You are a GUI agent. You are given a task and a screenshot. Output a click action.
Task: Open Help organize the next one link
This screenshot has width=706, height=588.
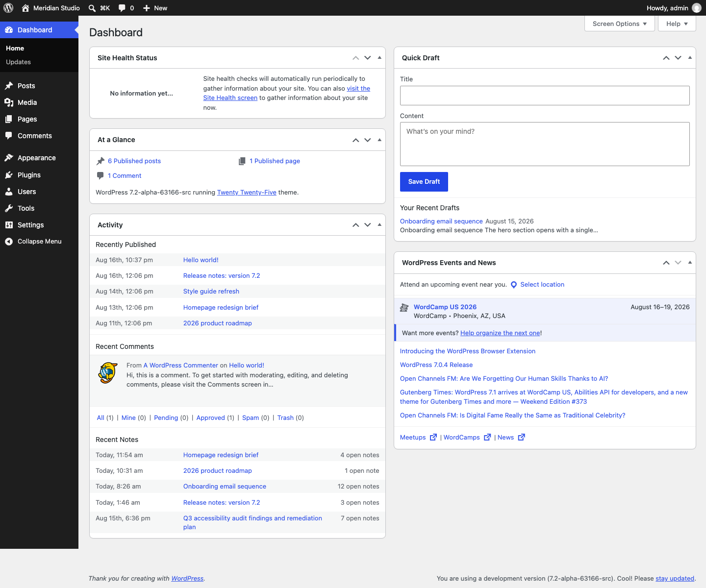tap(500, 333)
